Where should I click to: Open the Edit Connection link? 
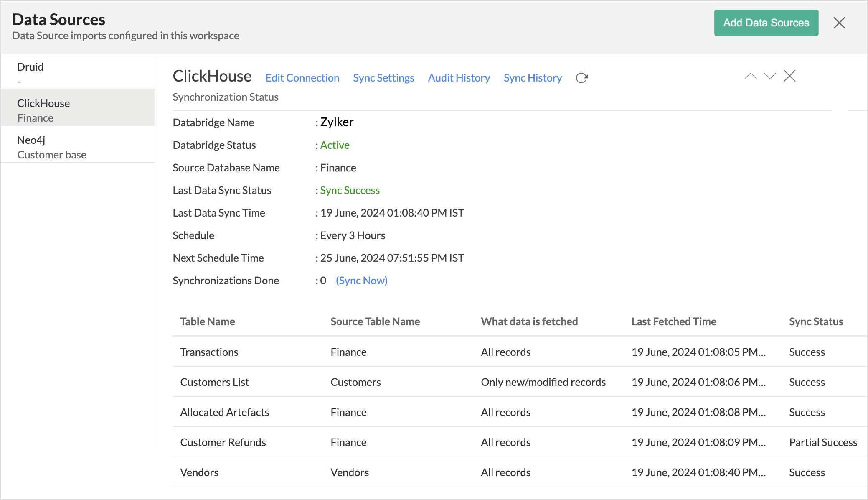(x=302, y=78)
